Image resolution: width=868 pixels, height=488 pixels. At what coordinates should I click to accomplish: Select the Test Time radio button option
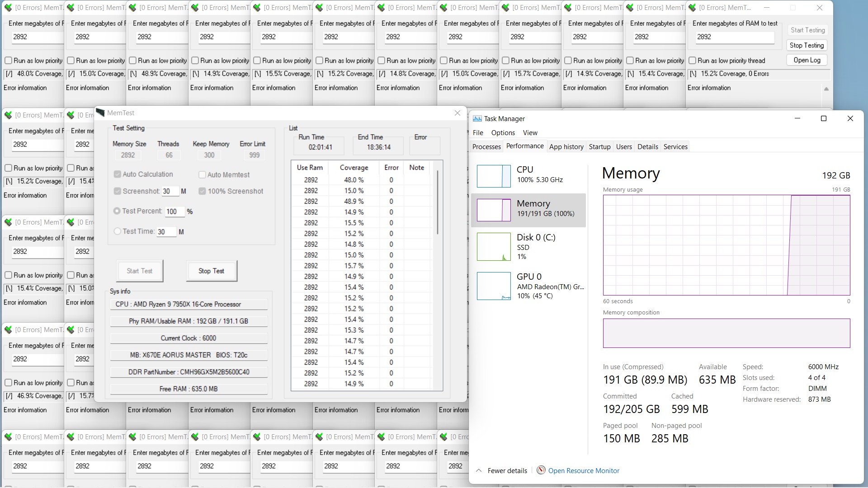tap(117, 231)
